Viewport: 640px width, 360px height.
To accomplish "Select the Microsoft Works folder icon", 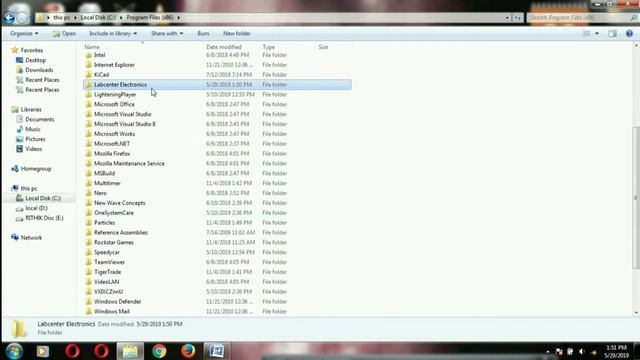I will coord(89,133).
